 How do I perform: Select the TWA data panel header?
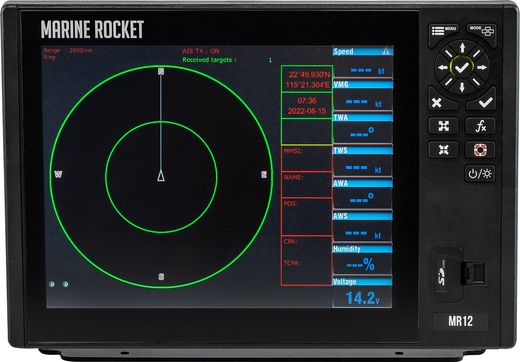point(363,117)
